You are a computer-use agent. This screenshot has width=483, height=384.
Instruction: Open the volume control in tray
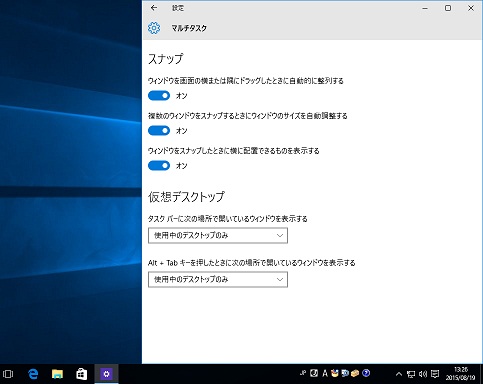pyautogui.click(x=423, y=374)
